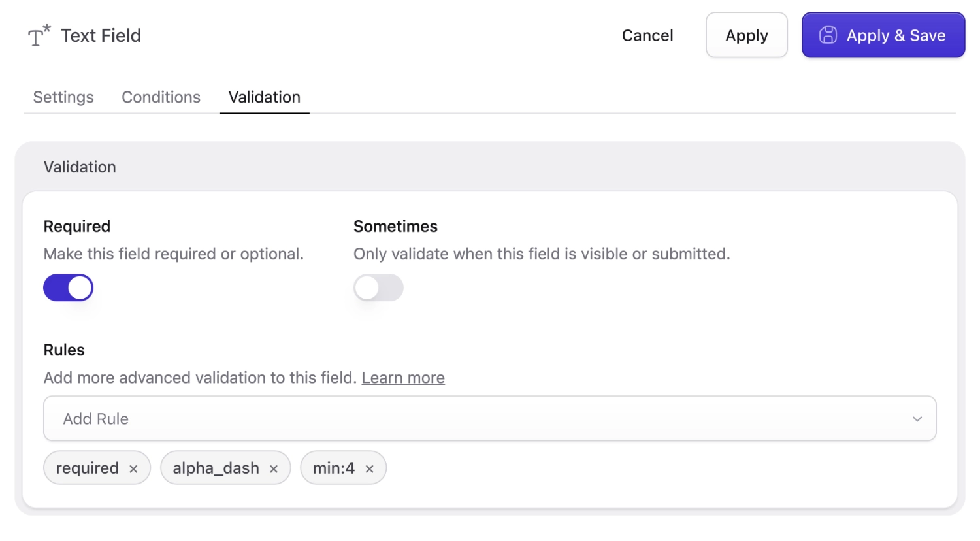Open the Add Rule dropdown
This screenshot has height=541, width=980.
click(489, 418)
